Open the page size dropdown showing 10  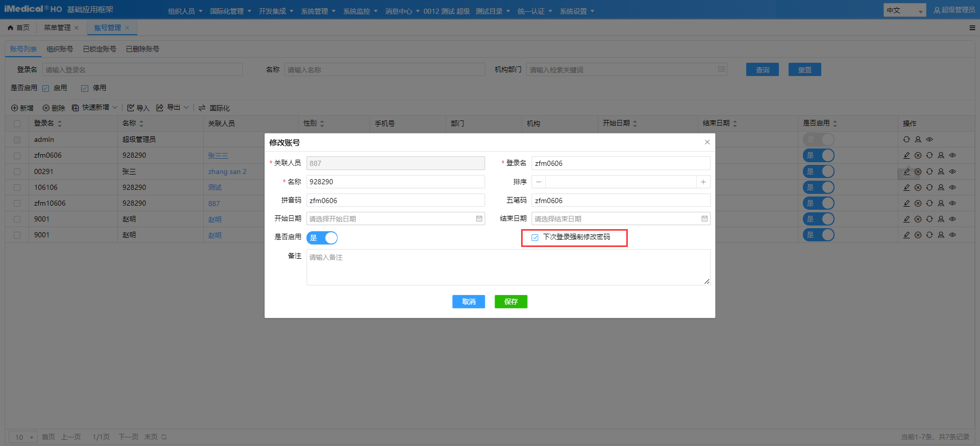click(23, 437)
